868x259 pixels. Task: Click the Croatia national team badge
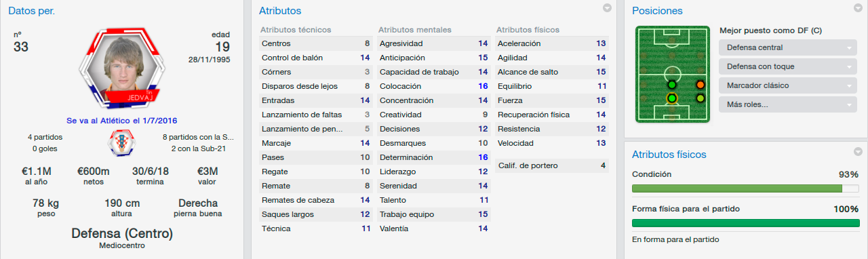click(x=122, y=143)
